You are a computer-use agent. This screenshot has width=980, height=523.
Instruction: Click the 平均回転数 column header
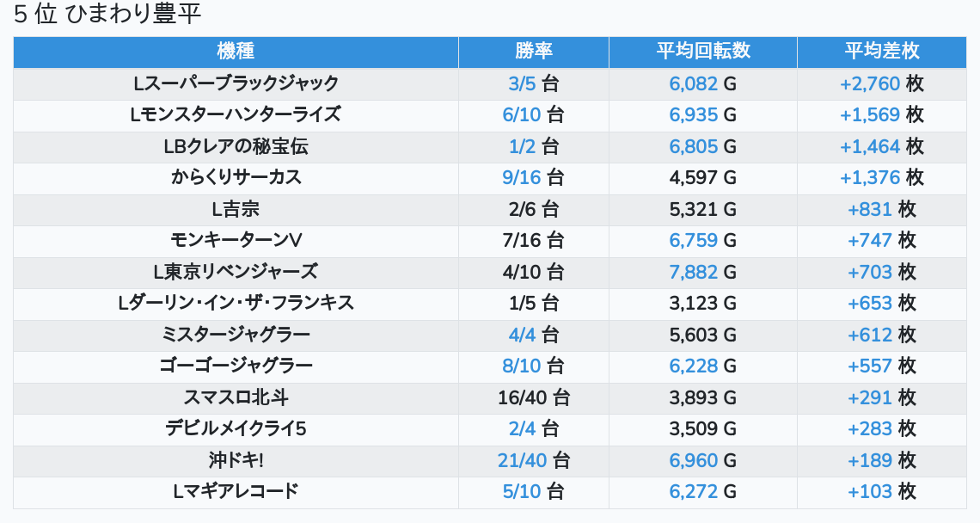coord(702,52)
